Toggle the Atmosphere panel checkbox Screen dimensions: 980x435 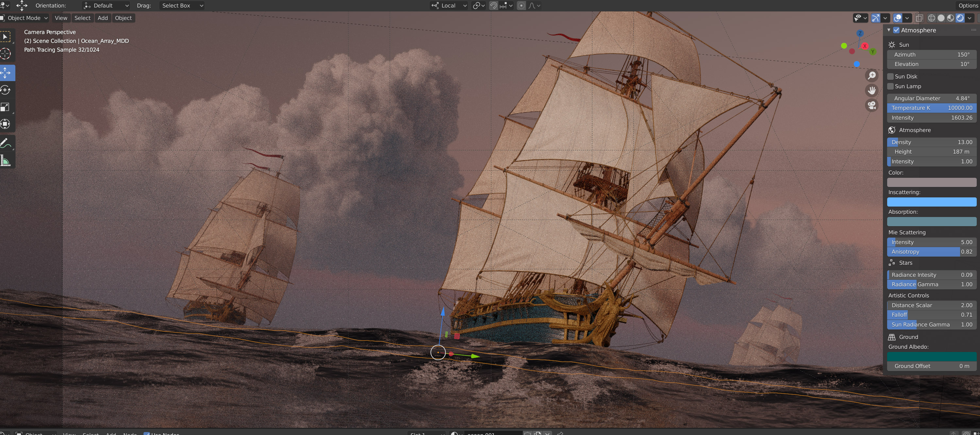pos(896,30)
